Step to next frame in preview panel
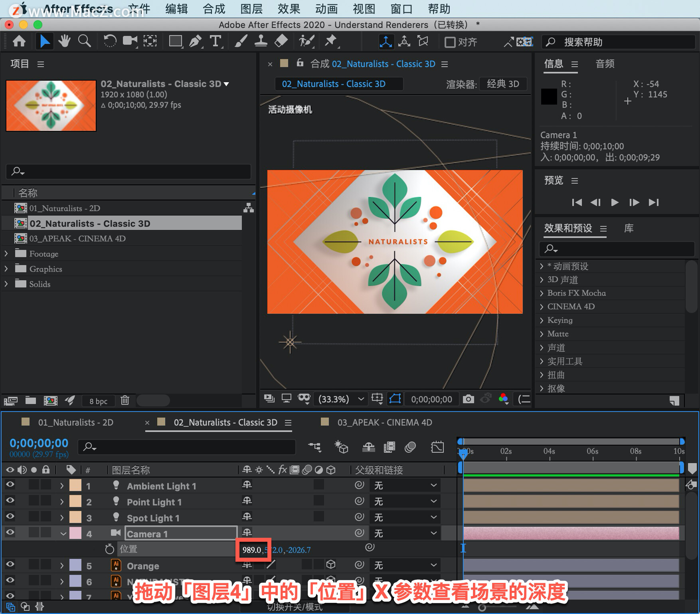Image resolution: width=700 pixels, height=614 pixels. tap(634, 202)
